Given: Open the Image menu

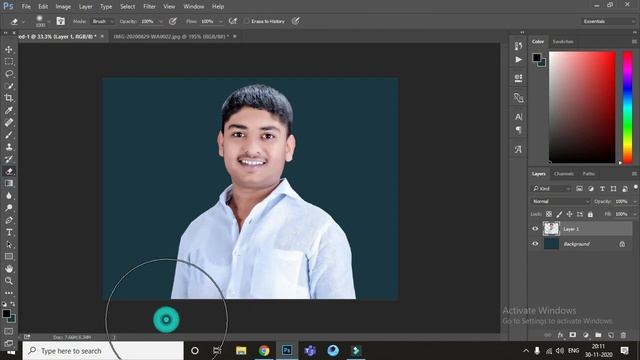Looking at the screenshot, I should [63, 7].
